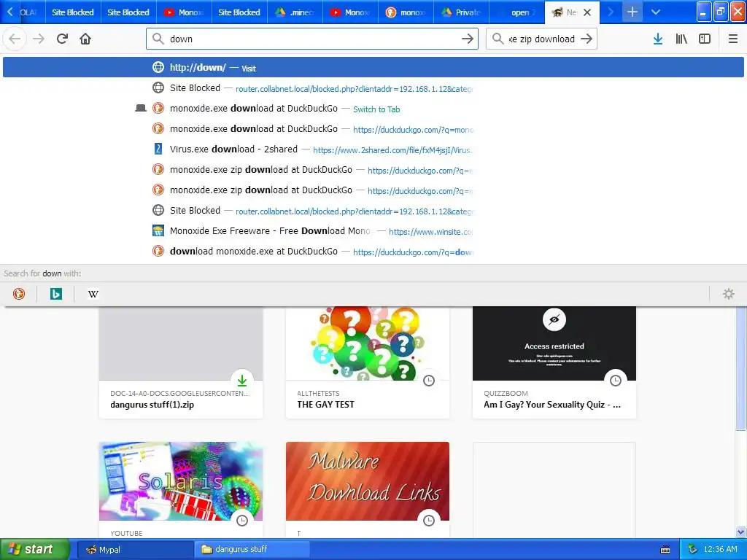Switch to the second Monox YouTube tab
The image size is (747, 560).
coord(351,12)
